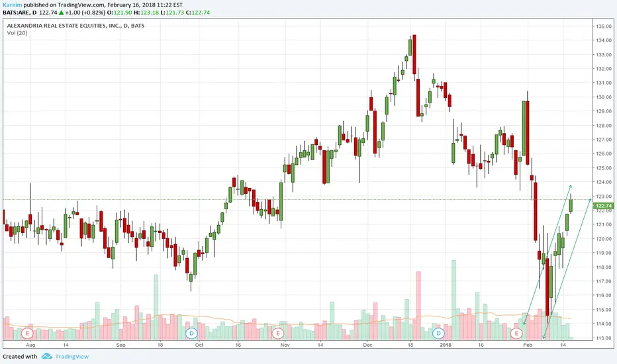617x364 pixels.
Task: Click the 130.00 price axis label
Action: pyautogui.click(x=604, y=97)
